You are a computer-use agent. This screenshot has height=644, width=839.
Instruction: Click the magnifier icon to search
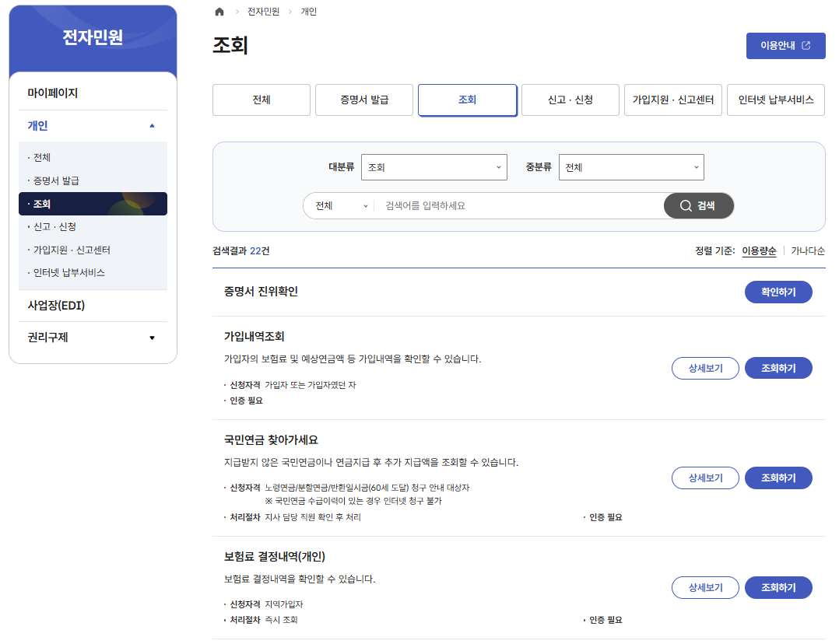point(685,205)
